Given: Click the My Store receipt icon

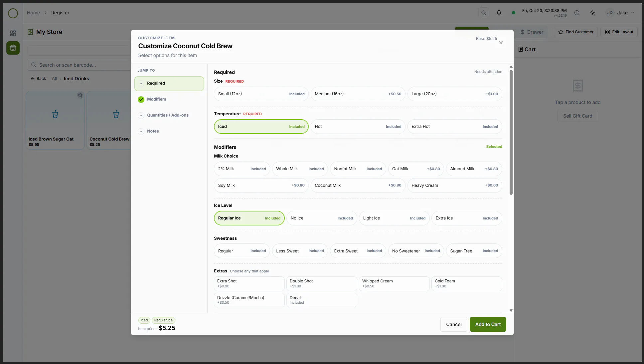Looking at the screenshot, I should (30, 32).
